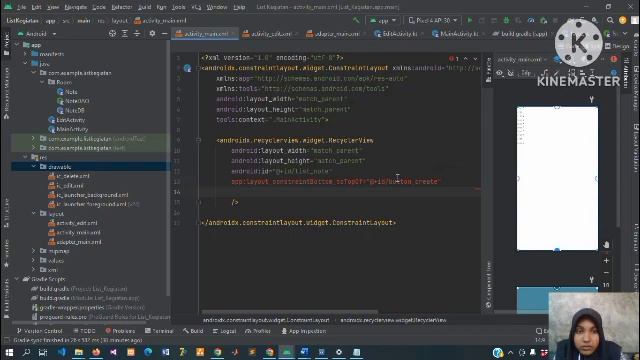Click the Windows Start button
The image size is (640, 360).
(9, 352)
